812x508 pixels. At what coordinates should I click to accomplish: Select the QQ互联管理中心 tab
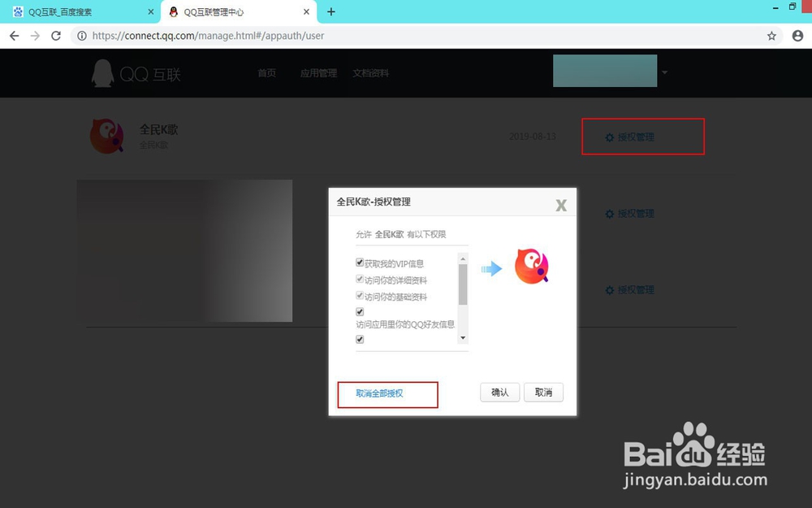click(239, 11)
